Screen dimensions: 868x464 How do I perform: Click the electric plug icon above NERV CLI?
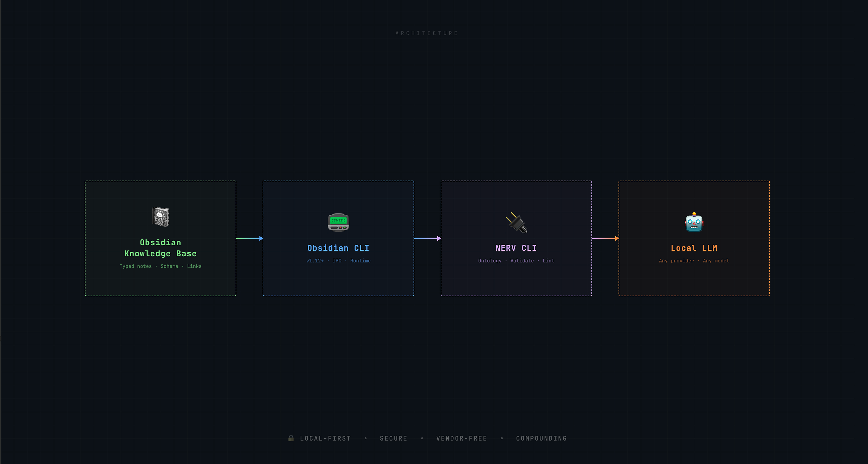(x=516, y=222)
